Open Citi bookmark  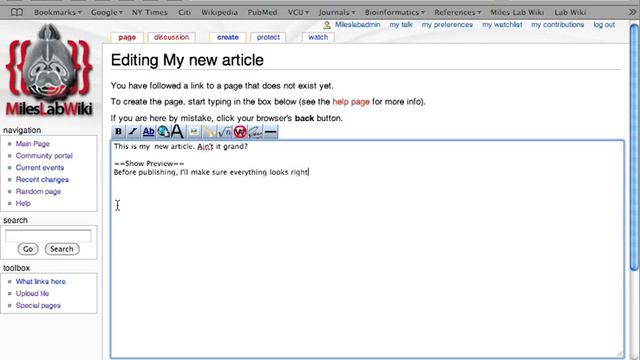(x=184, y=12)
